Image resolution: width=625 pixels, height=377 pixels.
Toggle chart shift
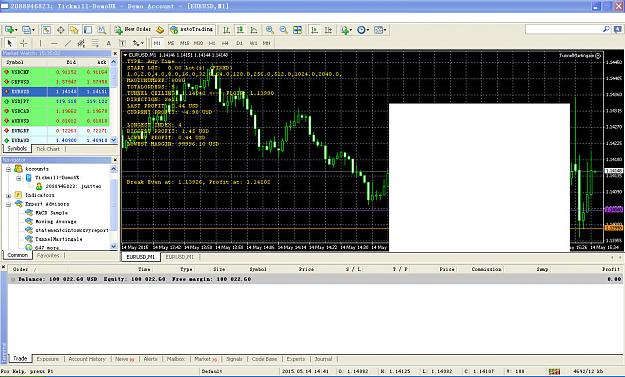pos(328,30)
